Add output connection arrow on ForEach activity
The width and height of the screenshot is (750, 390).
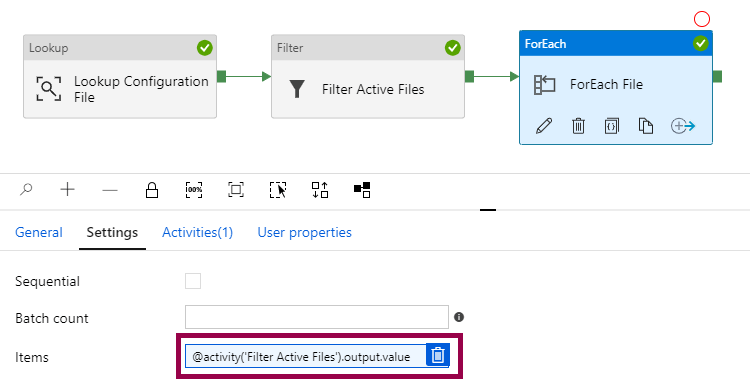click(x=683, y=126)
